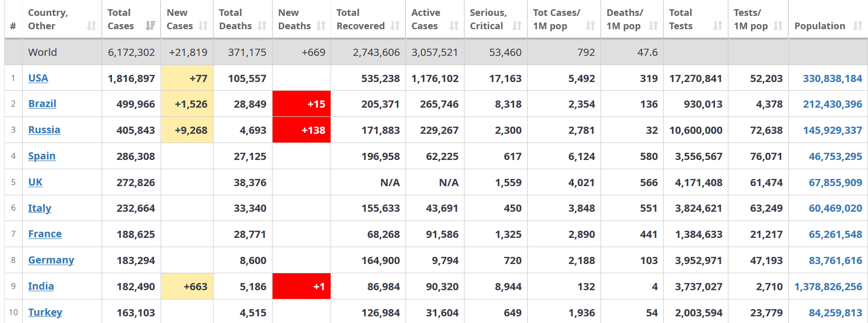Open France population link 65,261,548
Screen dimensions: 868x323
point(836,234)
